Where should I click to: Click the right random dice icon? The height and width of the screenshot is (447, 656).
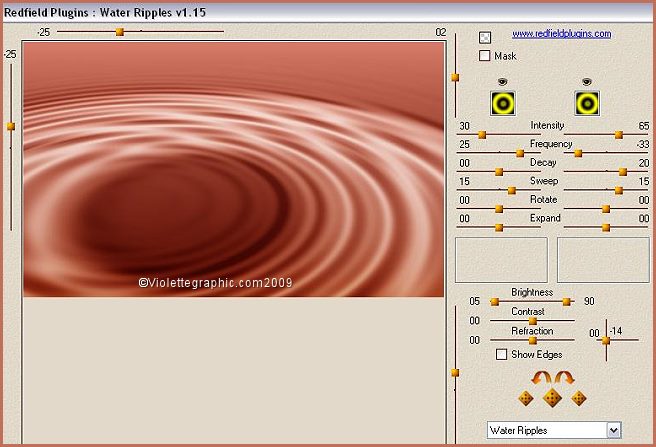[578, 398]
